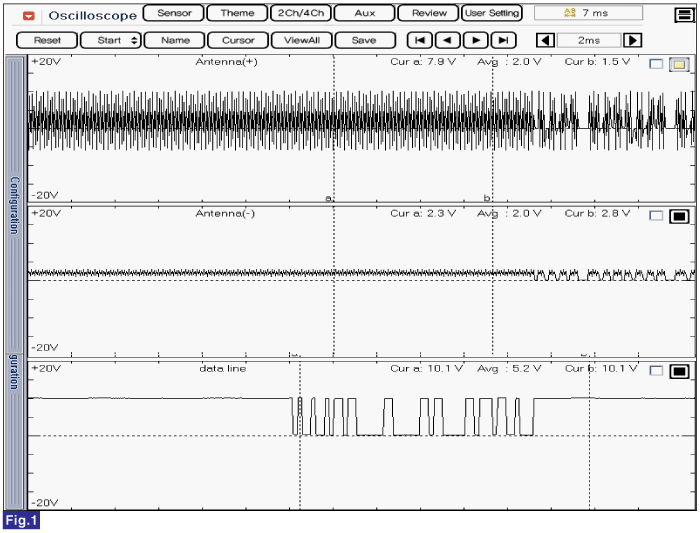The image size is (700, 533).
Task: Click -20V scale label of data line pane
Action: pyautogui.click(x=45, y=503)
